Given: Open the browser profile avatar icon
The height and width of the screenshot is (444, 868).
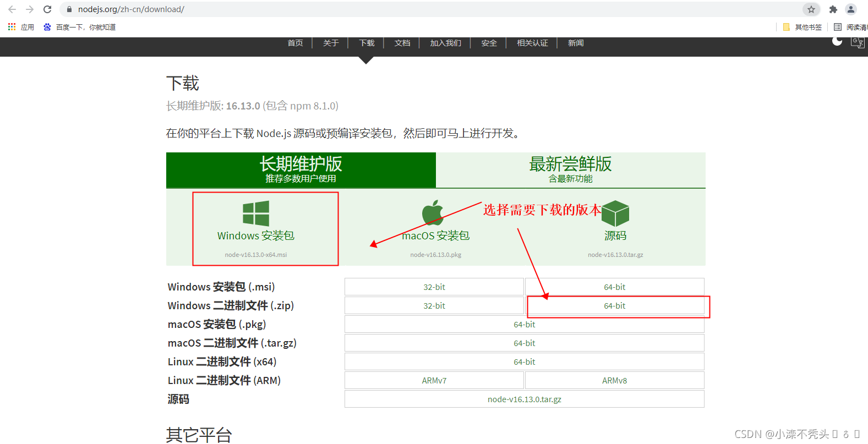Looking at the screenshot, I should click(x=851, y=9).
